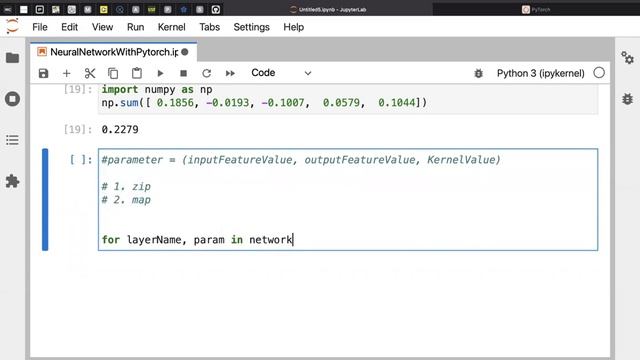Insert a new cell with plus icon

[x=67, y=73]
